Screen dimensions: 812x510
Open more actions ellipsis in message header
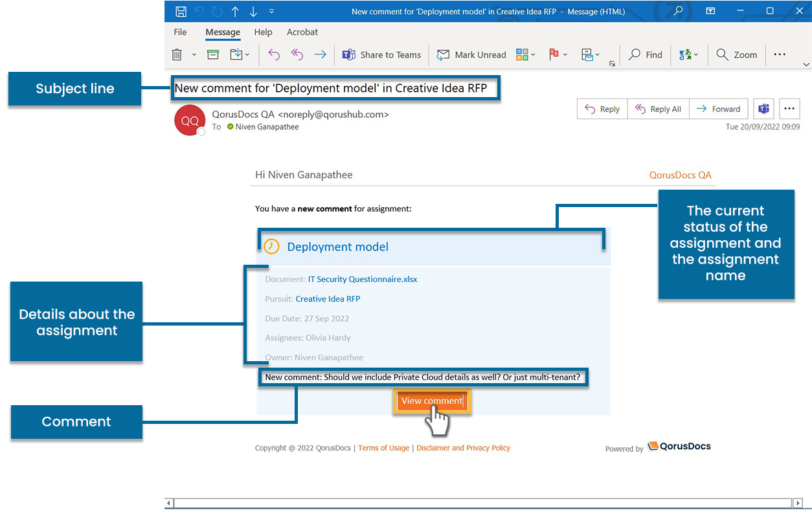(x=790, y=109)
